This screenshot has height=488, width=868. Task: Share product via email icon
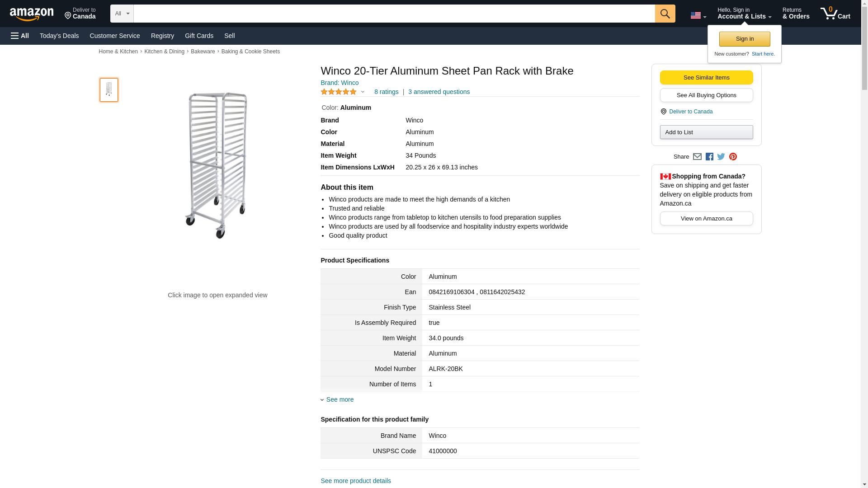click(697, 157)
